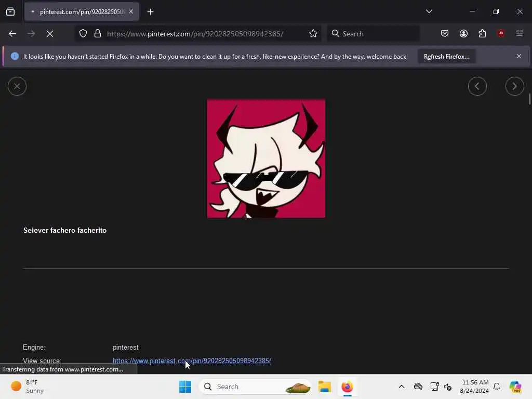Open the Firefox View tabs overview icon

click(x=10, y=12)
